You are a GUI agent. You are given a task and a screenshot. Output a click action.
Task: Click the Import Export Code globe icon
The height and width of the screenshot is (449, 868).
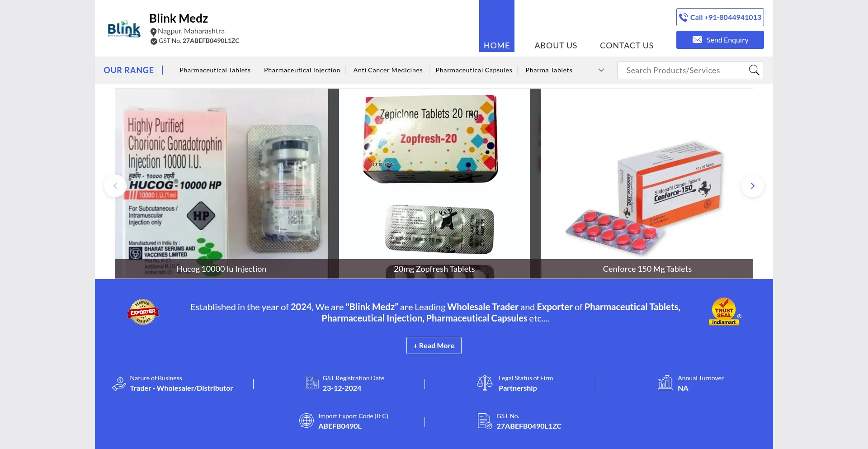[x=307, y=421]
